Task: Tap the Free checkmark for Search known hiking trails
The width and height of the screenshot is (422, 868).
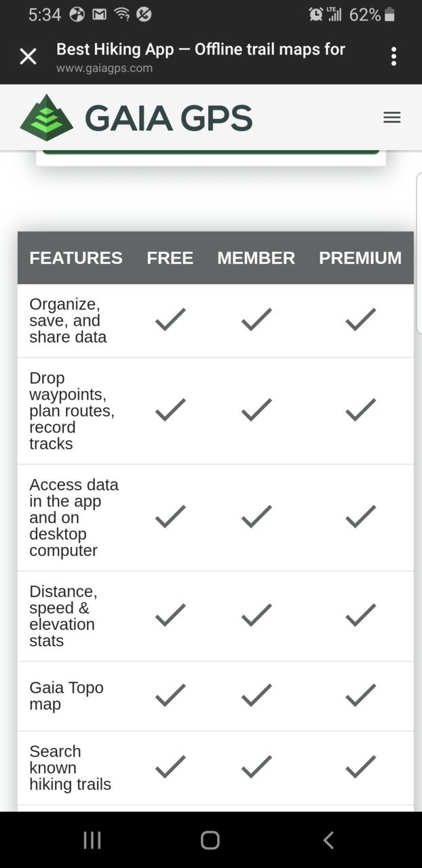Action: point(170,767)
